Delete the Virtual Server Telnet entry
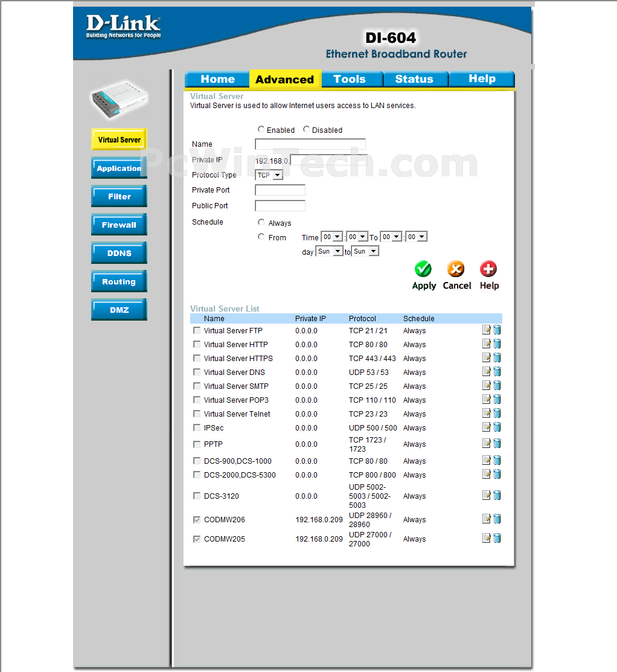617x672 pixels. coord(497,413)
